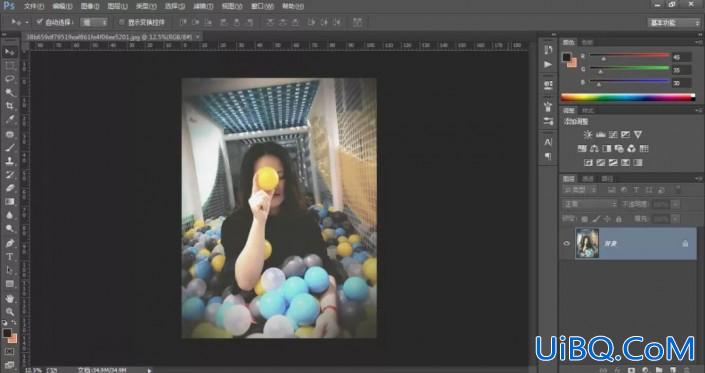Select the Move tool in the toolbox
The image size is (705, 373).
pos(9,52)
